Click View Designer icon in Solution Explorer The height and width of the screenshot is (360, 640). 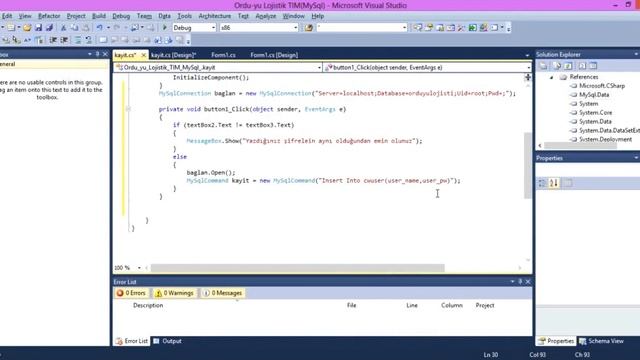593,66
